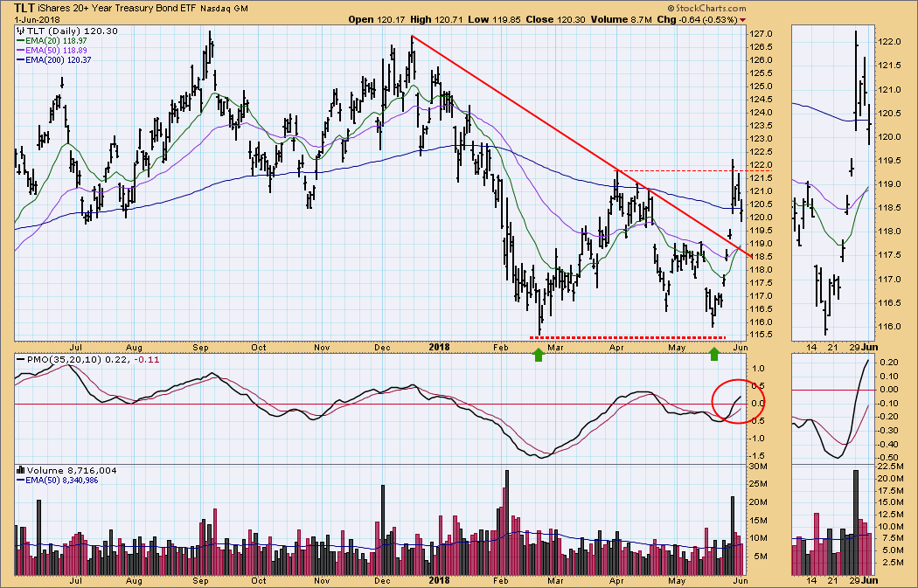Viewport: 918px width, 588px height.
Task: Click the TLT (Daily) 120.30 legend text
Action: (72, 31)
